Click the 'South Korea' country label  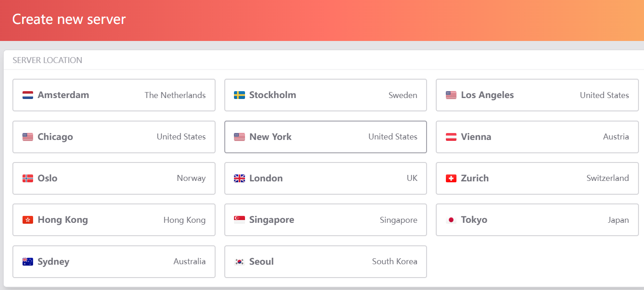(394, 261)
